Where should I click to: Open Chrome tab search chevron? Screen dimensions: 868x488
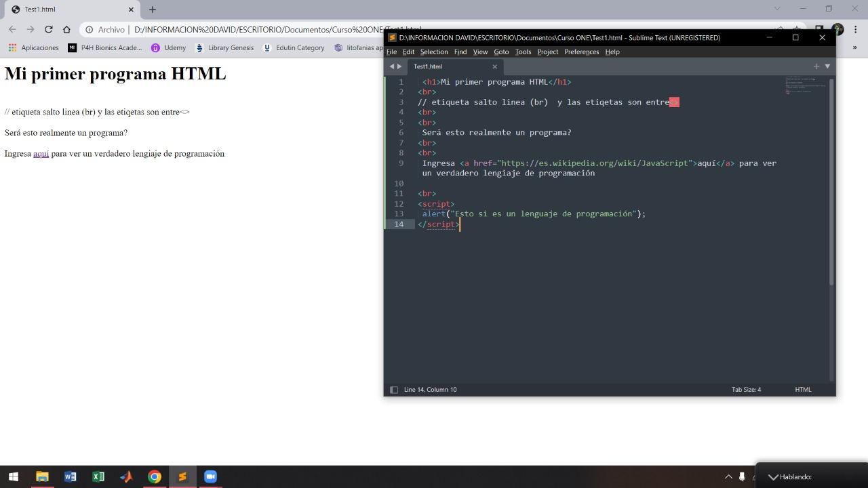[x=777, y=9]
